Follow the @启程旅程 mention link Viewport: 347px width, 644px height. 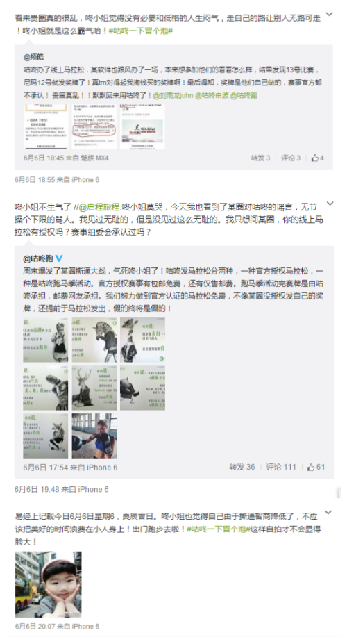point(99,206)
